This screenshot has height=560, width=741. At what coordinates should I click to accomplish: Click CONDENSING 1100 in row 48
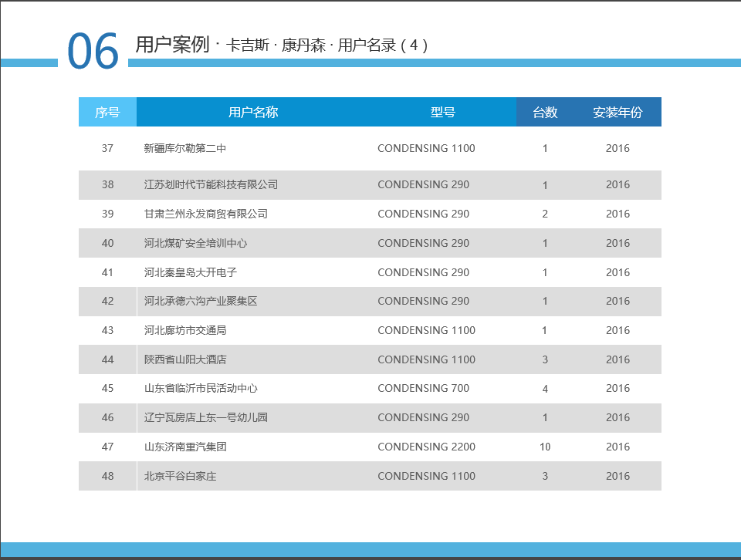click(426, 476)
